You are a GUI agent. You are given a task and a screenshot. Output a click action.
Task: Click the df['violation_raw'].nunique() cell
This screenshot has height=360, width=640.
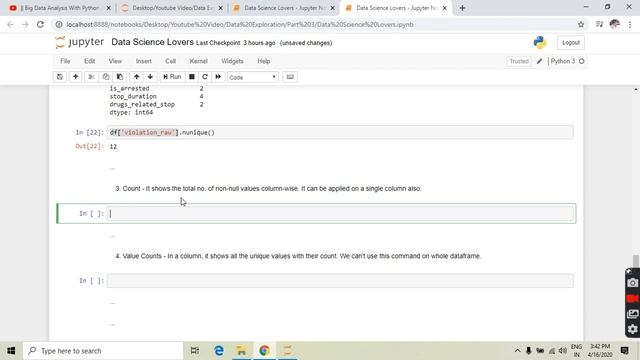pyautogui.click(x=340, y=132)
